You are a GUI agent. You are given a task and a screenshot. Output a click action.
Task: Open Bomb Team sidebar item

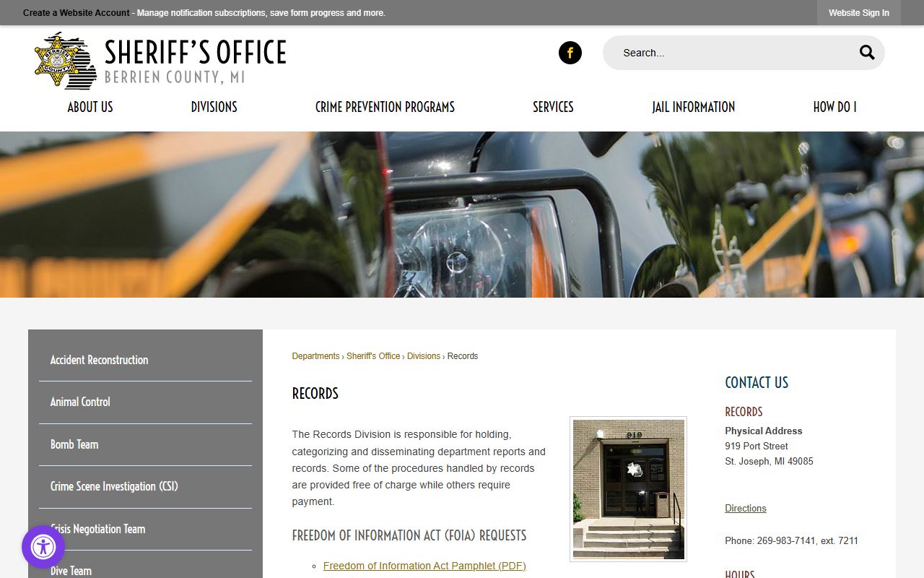tap(145, 444)
